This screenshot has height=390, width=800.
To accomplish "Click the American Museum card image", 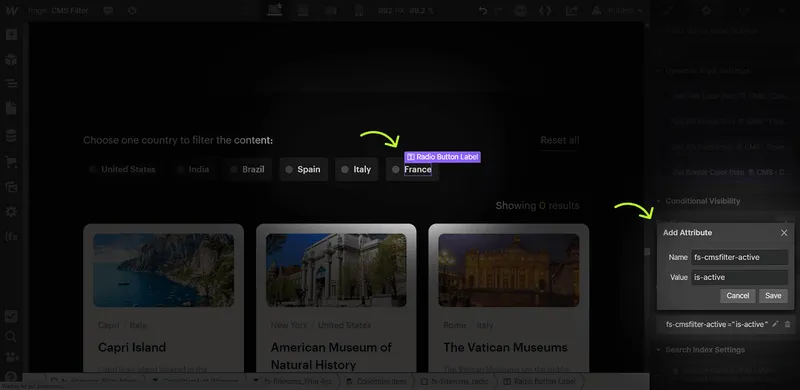I will point(336,270).
